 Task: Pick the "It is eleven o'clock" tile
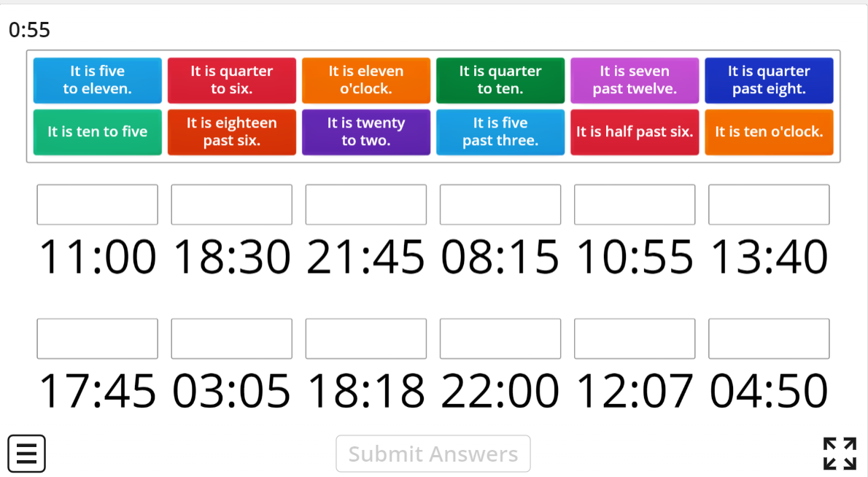(x=365, y=80)
